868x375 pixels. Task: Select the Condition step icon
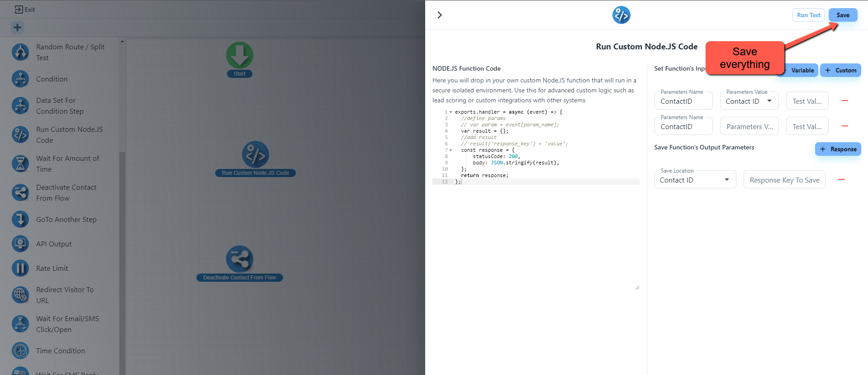pos(20,79)
